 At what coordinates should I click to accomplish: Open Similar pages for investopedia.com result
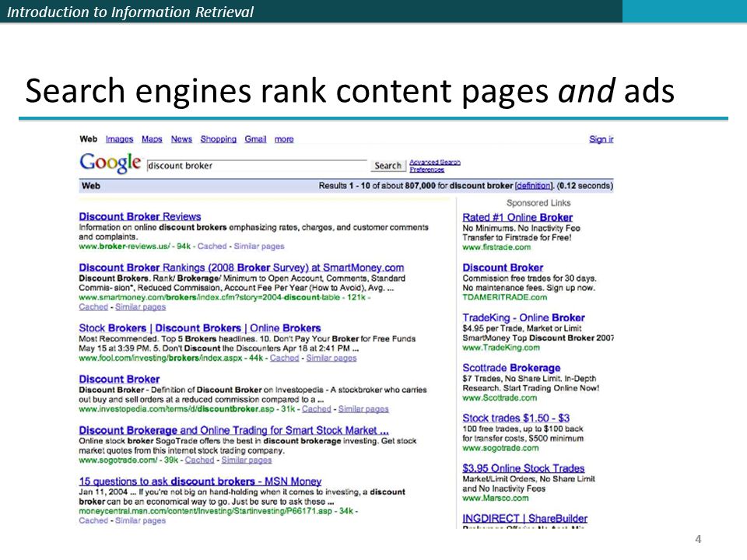click(x=363, y=408)
